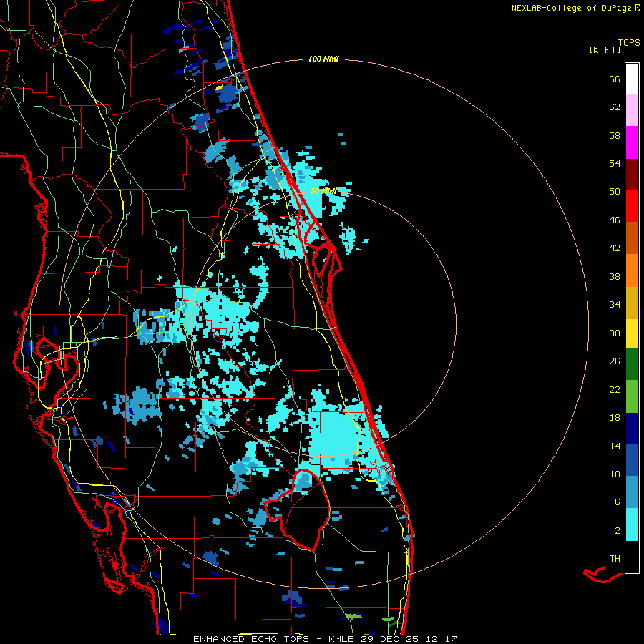The width and height of the screenshot is (644, 644).
Task: Click the burnt orange legend swatch
Action: (632, 238)
